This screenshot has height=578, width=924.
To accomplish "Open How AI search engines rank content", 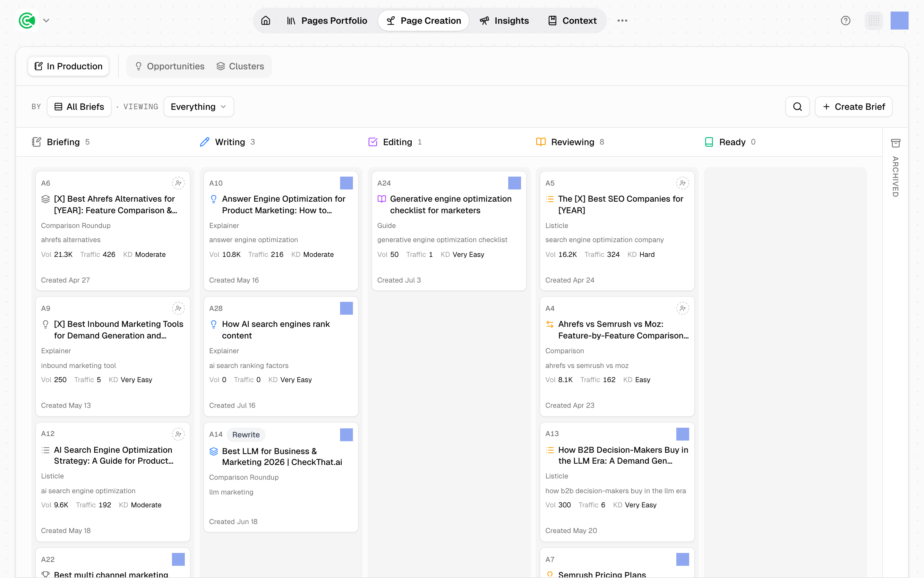I will pyautogui.click(x=276, y=329).
